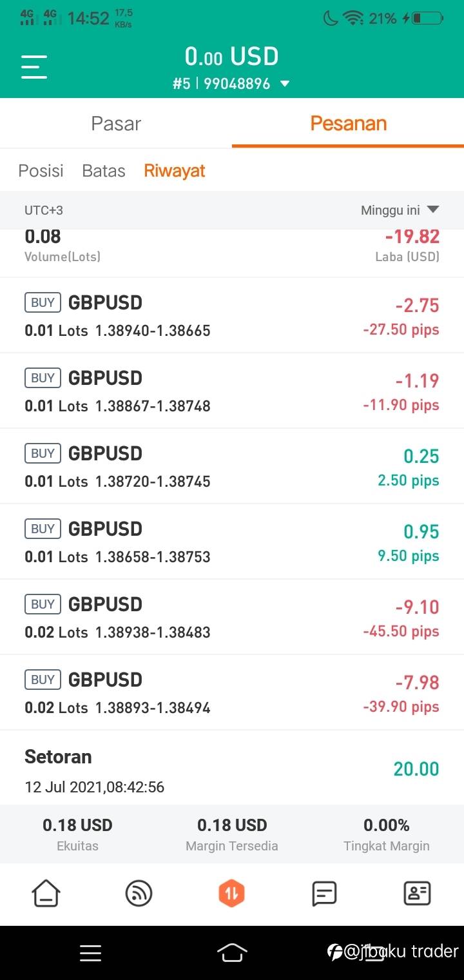Screen dimensions: 464x980
Task: Open GBPUSD trade with -27.50 pips
Action: click(232, 316)
